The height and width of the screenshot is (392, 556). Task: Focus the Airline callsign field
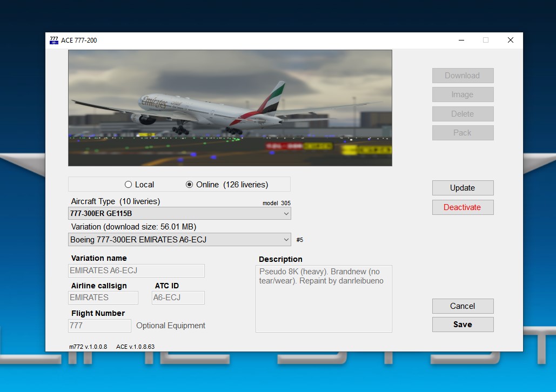click(x=103, y=298)
